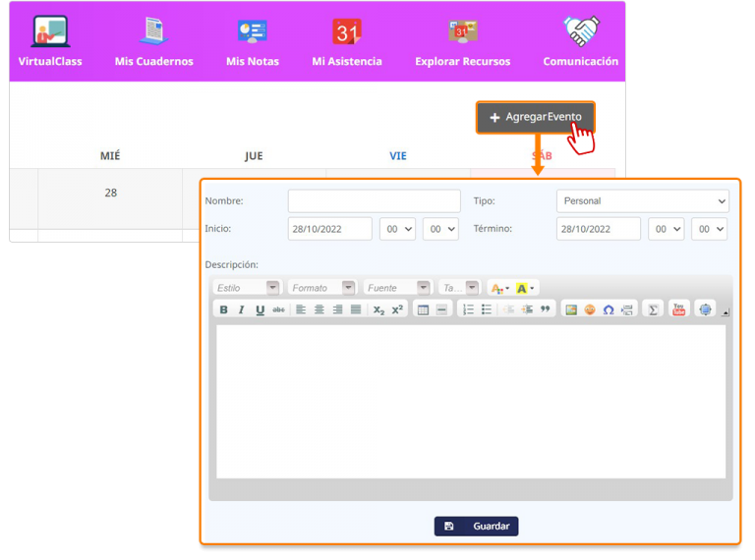
Task: Center the description text
Action: [x=319, y=309]
